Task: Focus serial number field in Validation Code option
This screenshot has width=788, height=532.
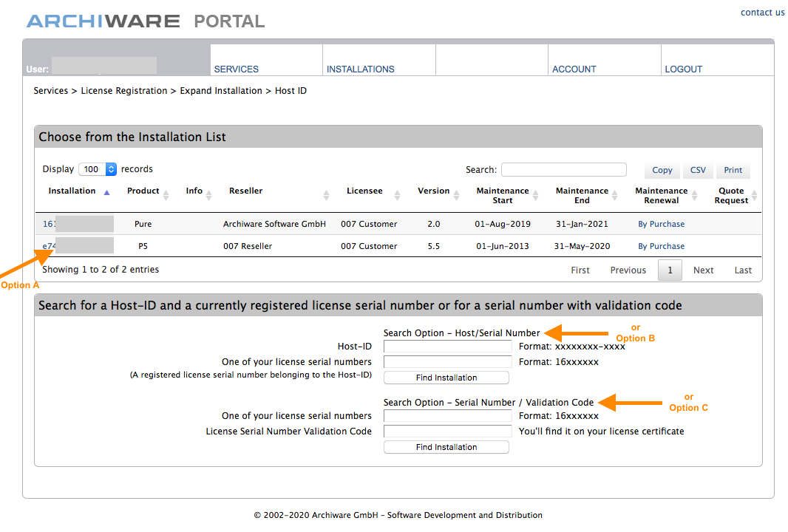Action: 447,415
